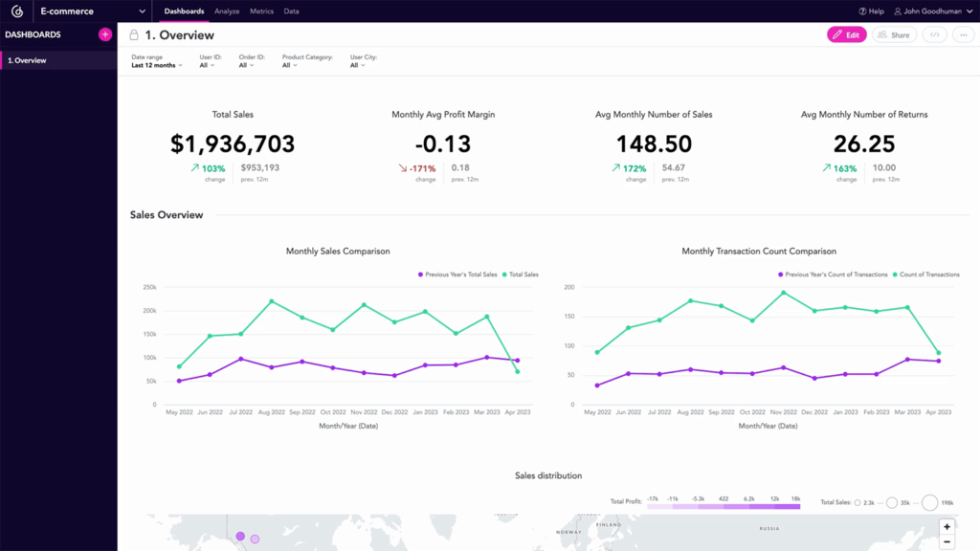Click the Aug 2022 Total Sales data point
Viewport: 980px width, 551px height.
[271, 301]
